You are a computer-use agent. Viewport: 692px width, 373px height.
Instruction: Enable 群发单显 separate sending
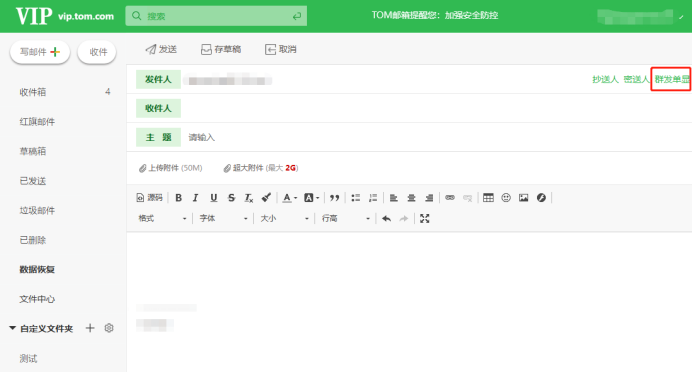coord(671,79)
